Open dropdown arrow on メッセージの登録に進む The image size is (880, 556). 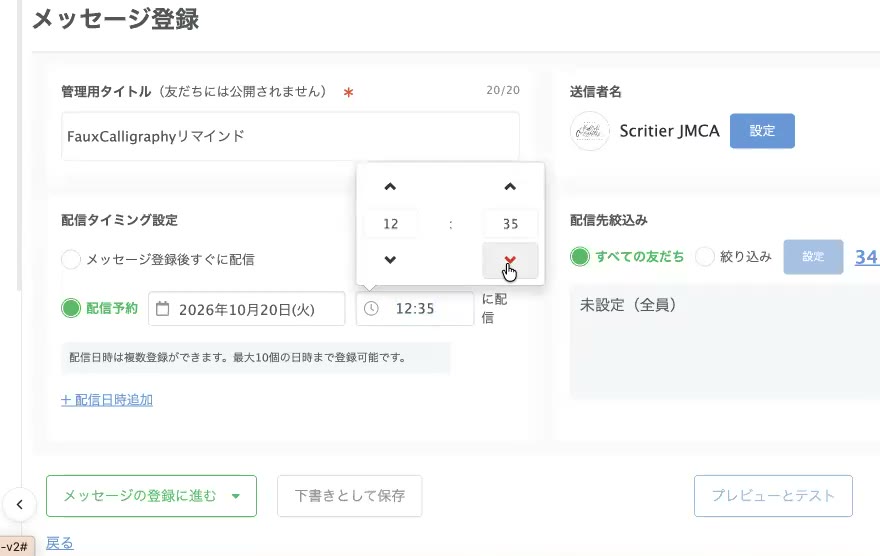(x=236, y=496)
